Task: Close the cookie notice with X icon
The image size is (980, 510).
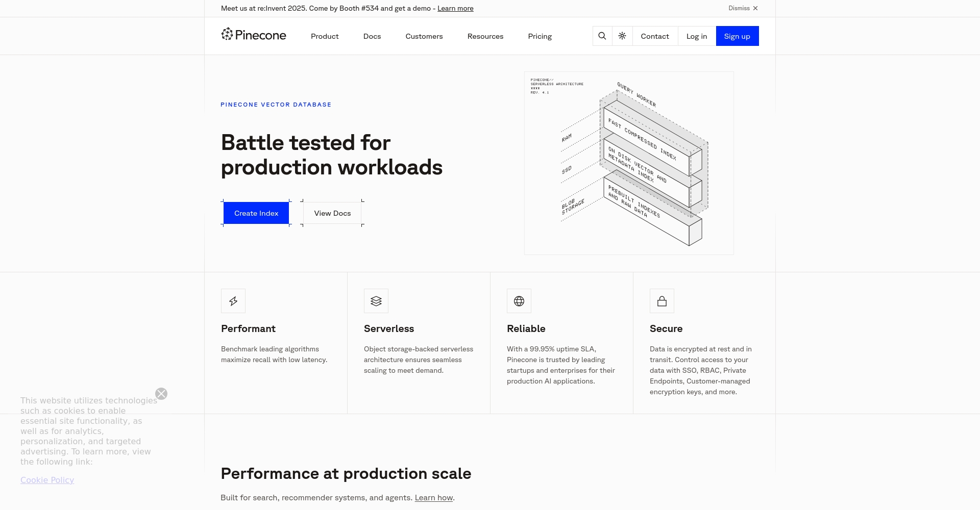Action: [x=161, y=394]
